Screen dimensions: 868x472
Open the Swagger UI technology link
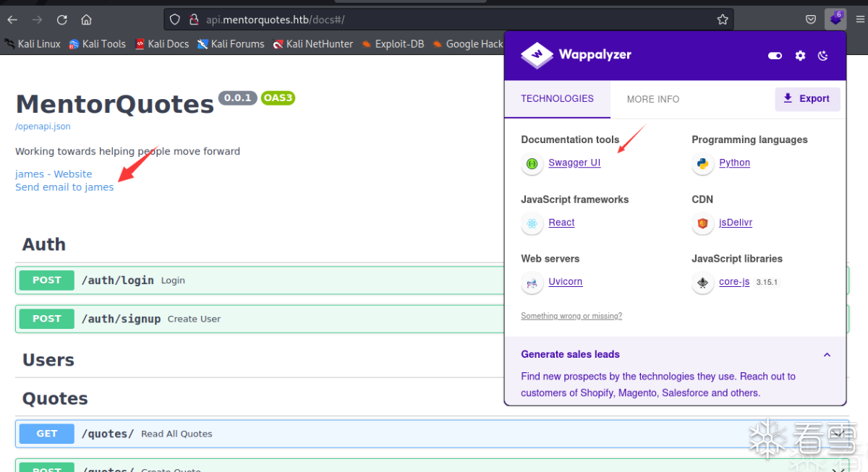[x=574, y=163]
